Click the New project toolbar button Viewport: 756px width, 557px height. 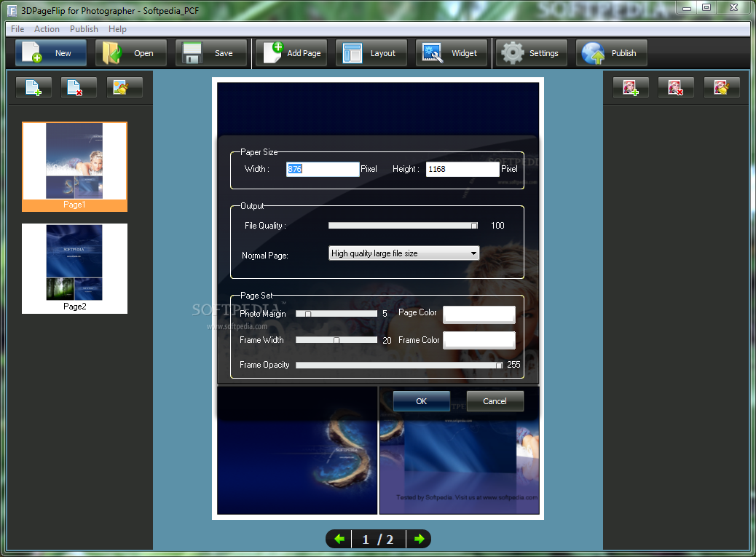[x=51, y=53]
